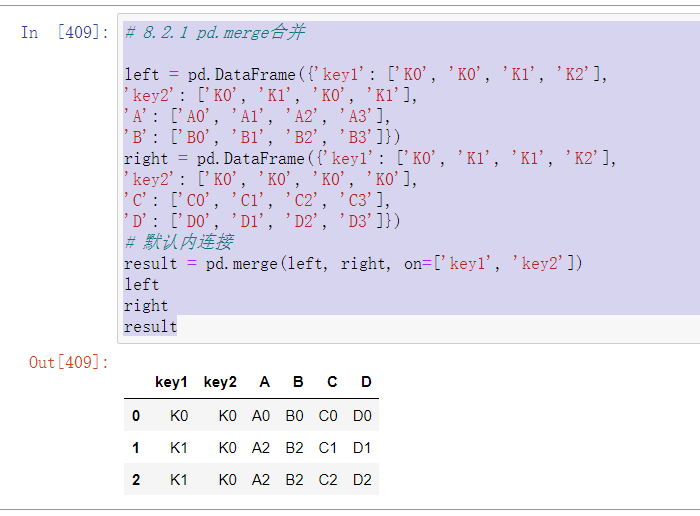Click the comment '# 默认内连接'
Viewport: 700px width, 516px height.
click(x=179, y=242)
